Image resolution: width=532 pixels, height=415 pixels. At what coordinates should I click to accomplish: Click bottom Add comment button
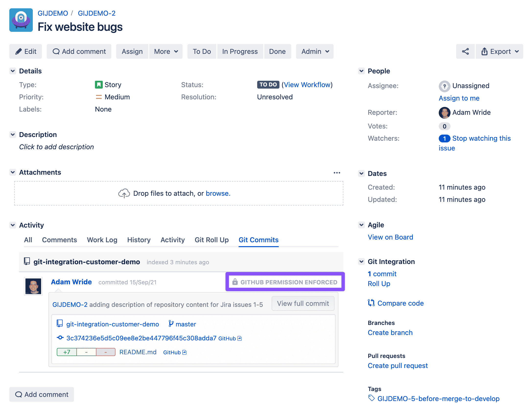[41, 394]
